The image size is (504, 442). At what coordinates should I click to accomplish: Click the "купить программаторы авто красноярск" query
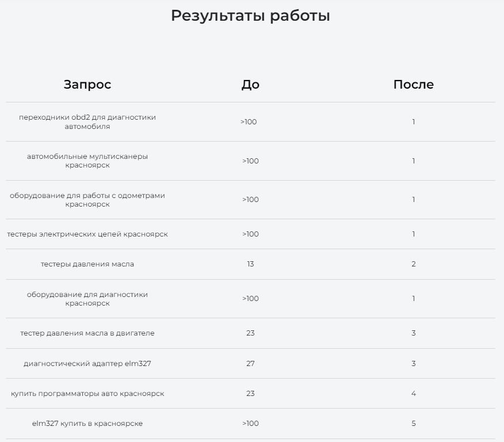click(x=87, y=394)
